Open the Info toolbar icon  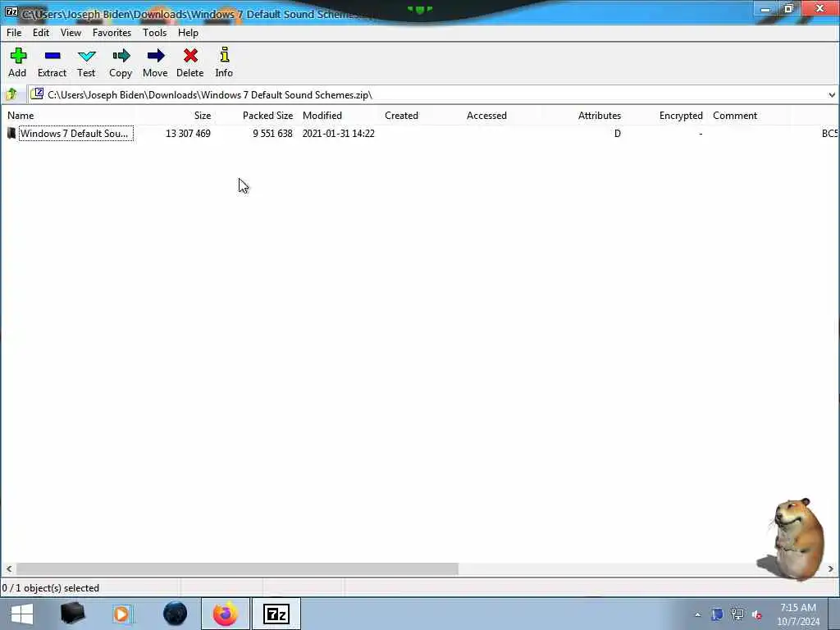tap(225, 55)
